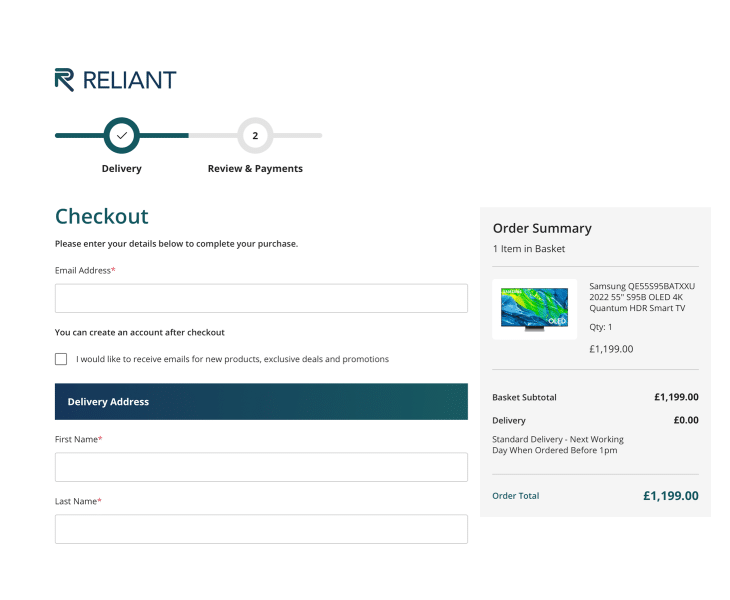Select step 2 circle in progress bar
This screenshot has width=730, height=600.
pyautogui.click(x=255, y=135)
